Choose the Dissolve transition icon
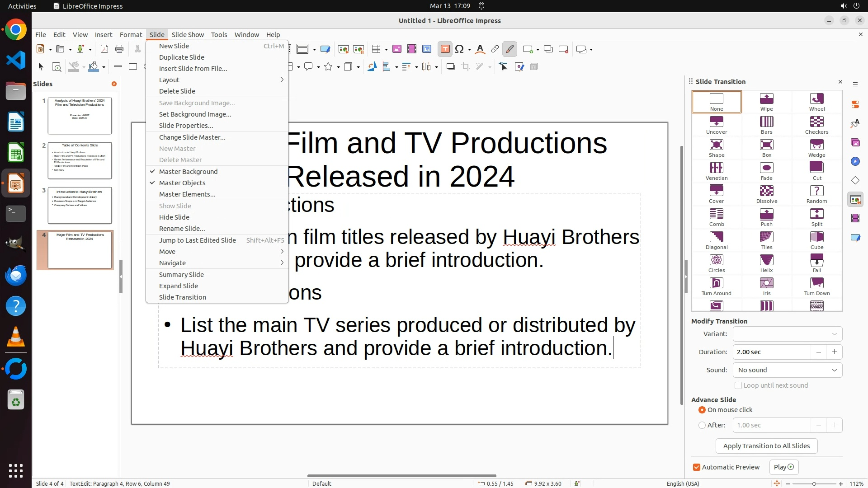 pyautogui.click(x=766, y=193)
